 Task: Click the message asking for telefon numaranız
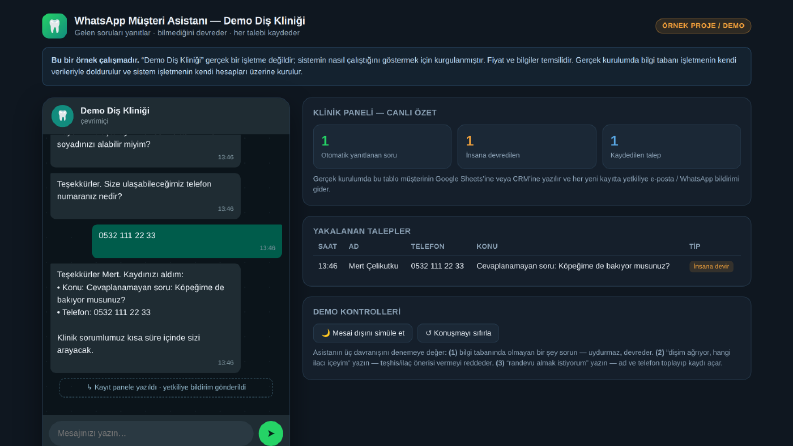coord(145,196)
